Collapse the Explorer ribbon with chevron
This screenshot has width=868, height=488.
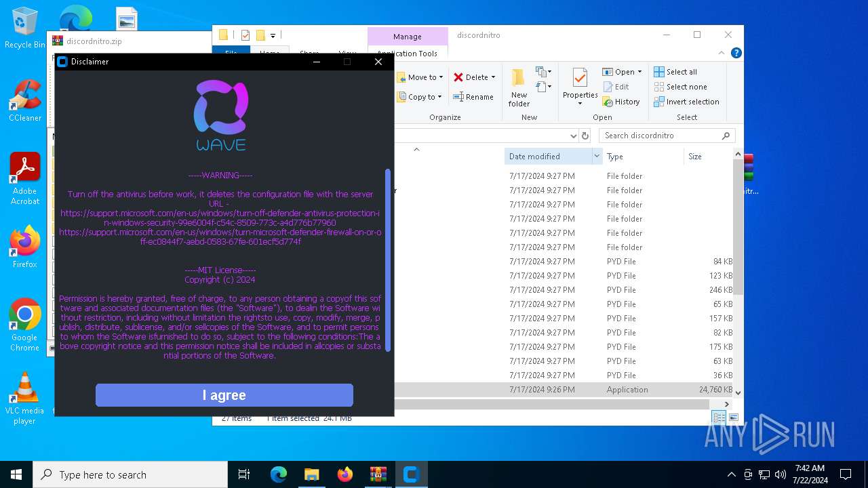point(722,53)
